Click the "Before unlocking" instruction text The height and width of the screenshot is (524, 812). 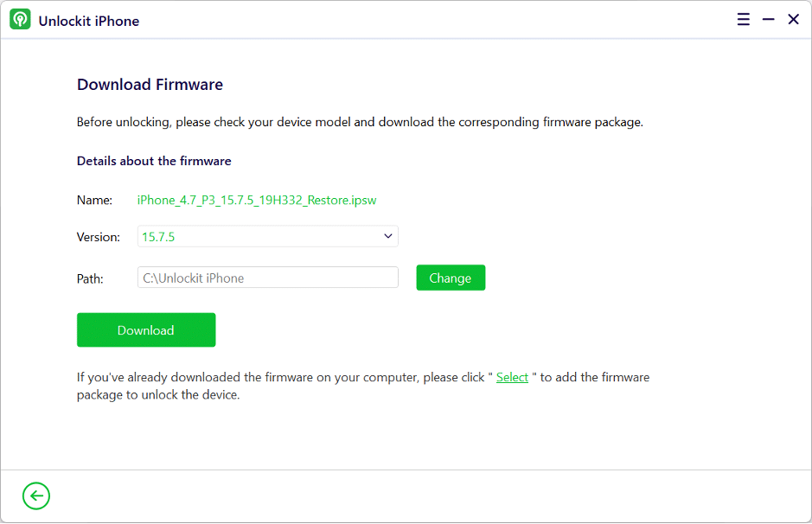coord(360,122)
